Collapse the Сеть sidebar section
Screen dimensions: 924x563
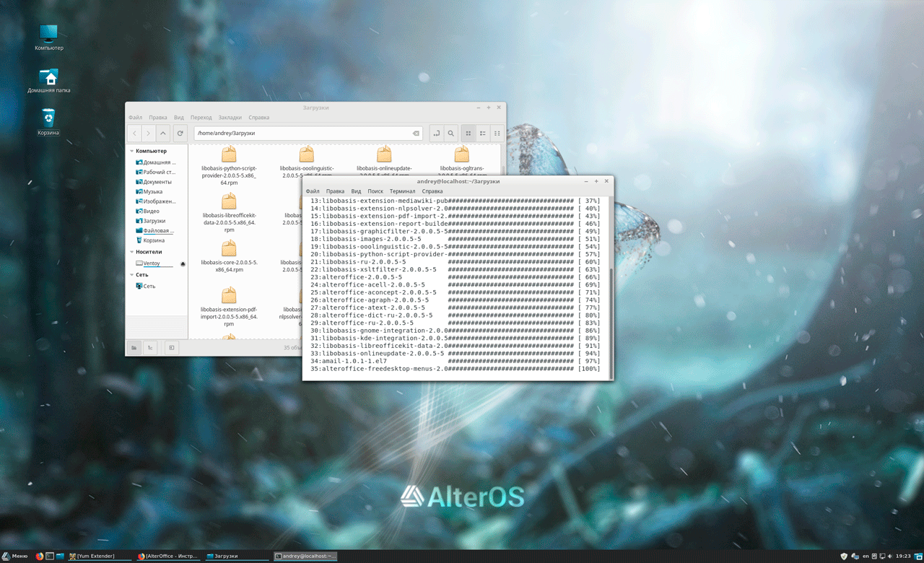(131, 275)
